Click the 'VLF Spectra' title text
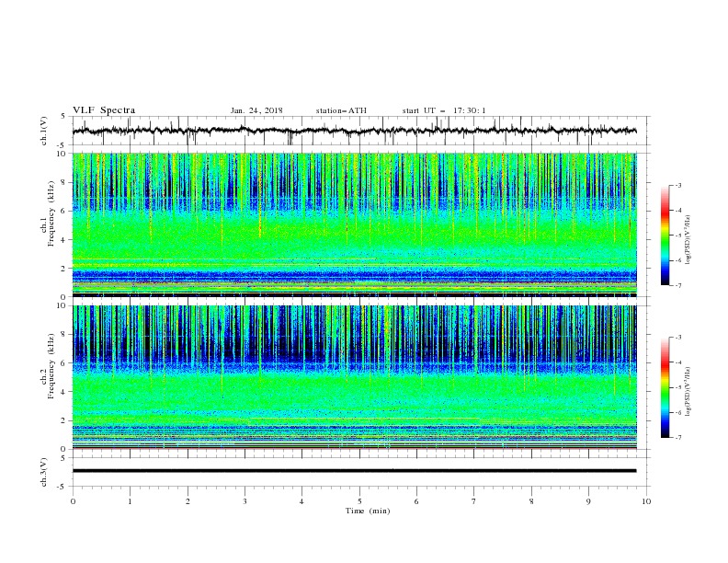This screenshot has width=728, height=563. point(104,110)
